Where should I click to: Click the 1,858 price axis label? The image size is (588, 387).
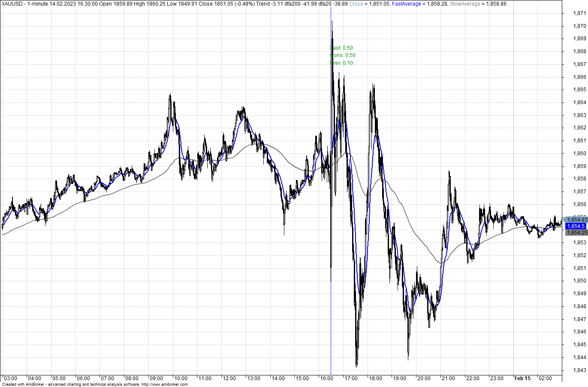tap(580, 179)
